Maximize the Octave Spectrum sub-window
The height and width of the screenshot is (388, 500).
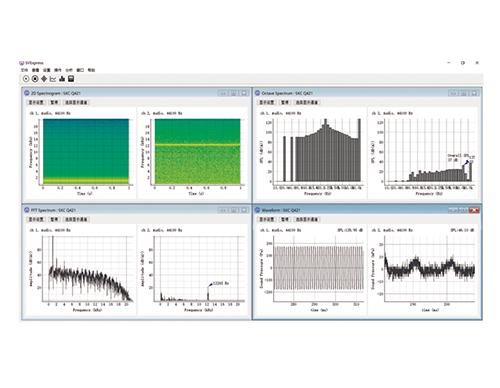point(464,93)
